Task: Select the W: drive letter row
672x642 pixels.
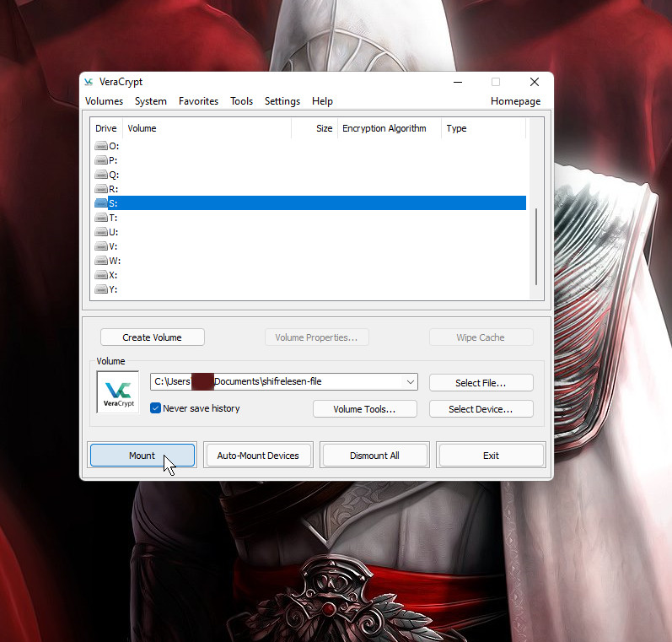Action: (x=309, y=261)
